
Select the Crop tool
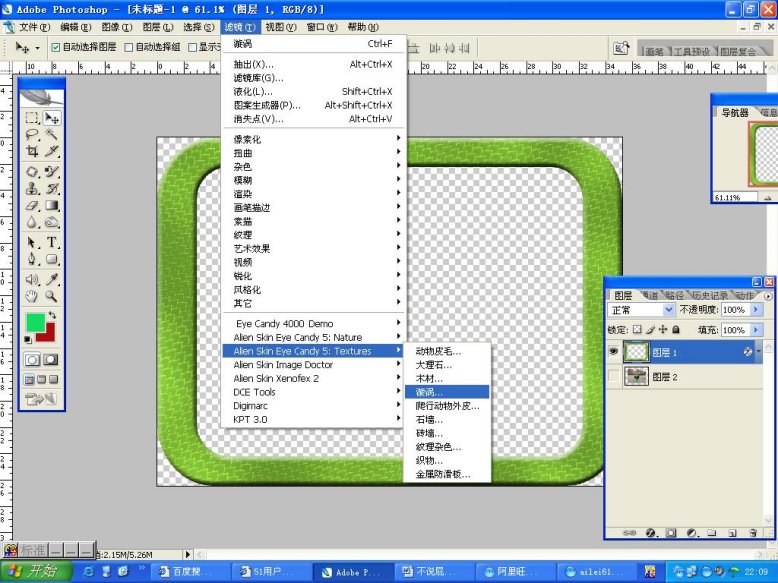tap(32, 151)
